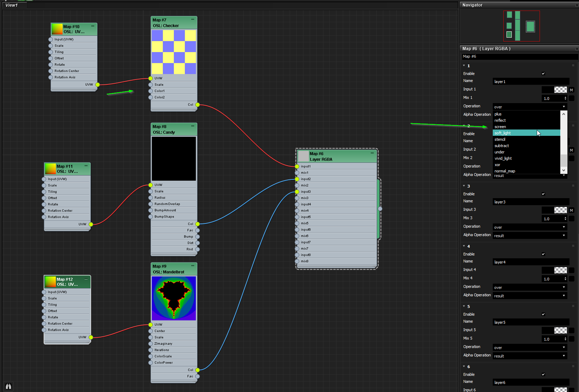Collapse the Map #7 Checker node

pos(193,19)
